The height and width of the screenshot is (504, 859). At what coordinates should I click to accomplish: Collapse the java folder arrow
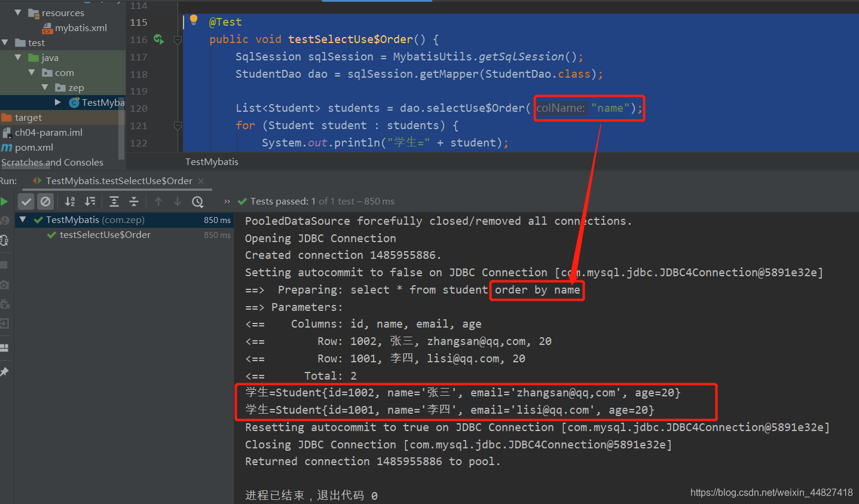click(18, 57)
